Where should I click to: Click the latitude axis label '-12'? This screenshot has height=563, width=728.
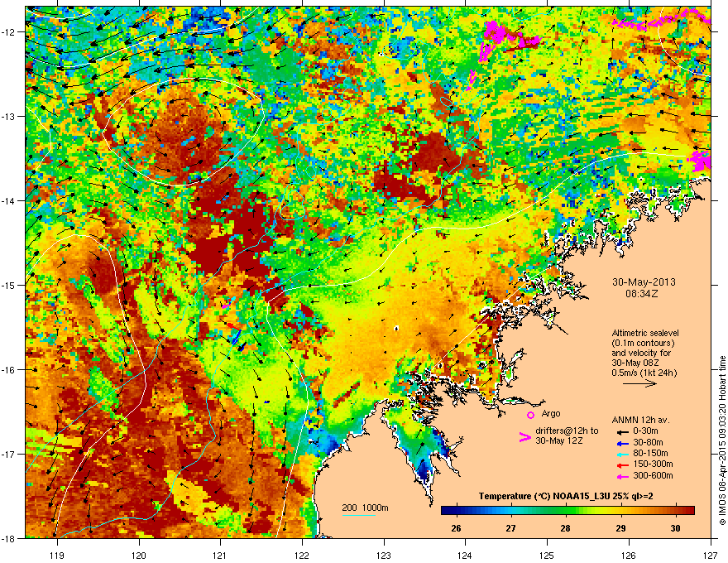(9, 32)
